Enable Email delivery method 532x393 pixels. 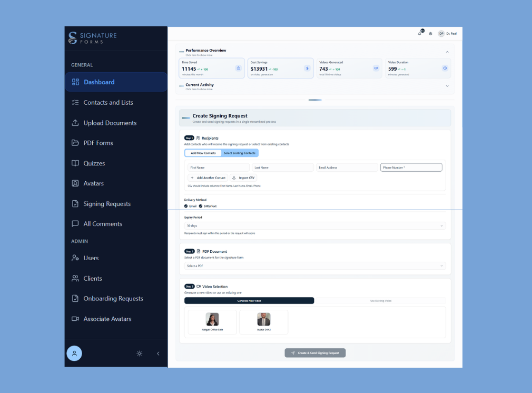click(187, 206)
